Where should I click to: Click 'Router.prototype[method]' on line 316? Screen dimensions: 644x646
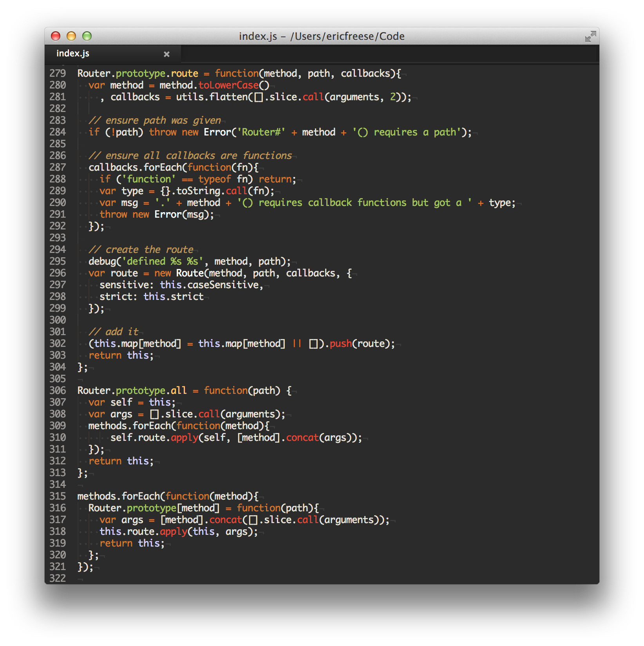(154, 508)
